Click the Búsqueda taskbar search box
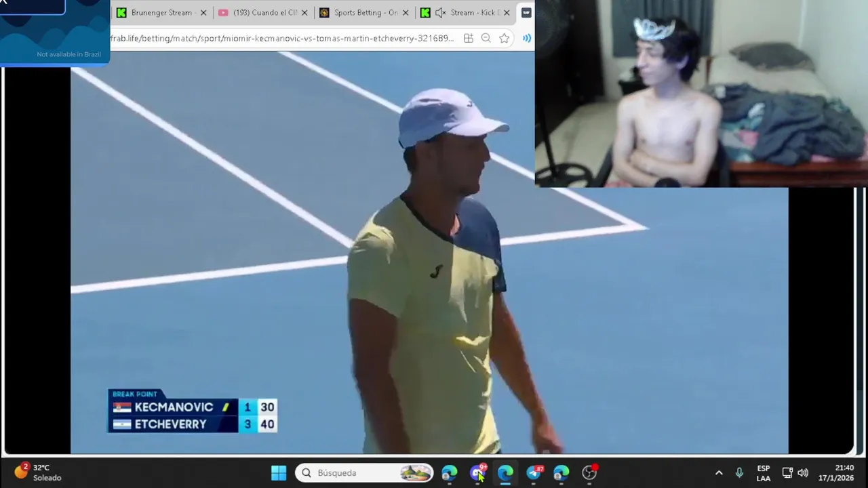 click(x=364, y=473)
